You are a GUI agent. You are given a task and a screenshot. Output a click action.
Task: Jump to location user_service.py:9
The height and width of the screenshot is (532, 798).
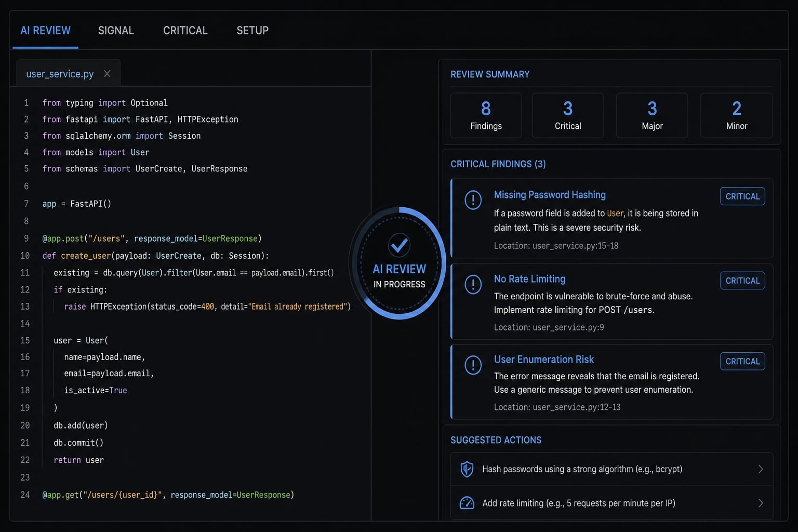click(549, 327)
